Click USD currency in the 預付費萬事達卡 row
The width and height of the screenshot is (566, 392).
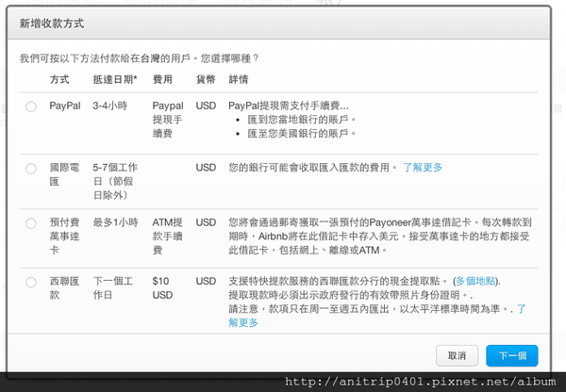[x=206, y=222]
